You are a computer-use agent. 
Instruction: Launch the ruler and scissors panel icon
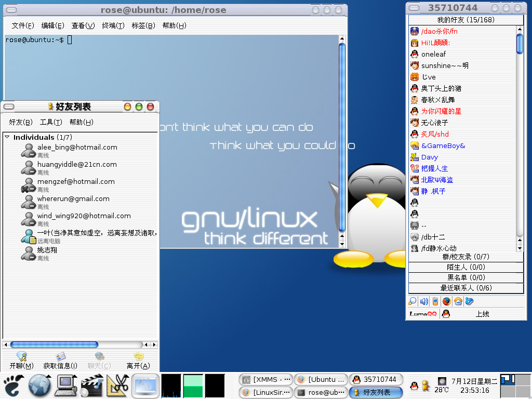coord(118,386)
